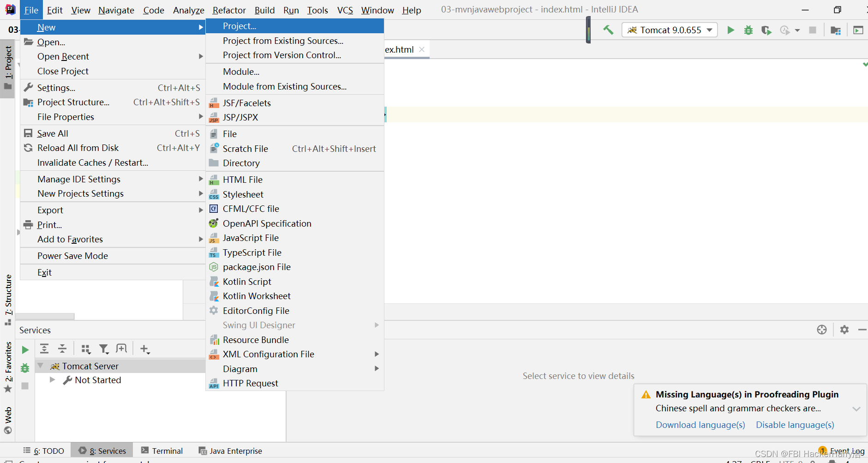Create new HTML File

295,180
